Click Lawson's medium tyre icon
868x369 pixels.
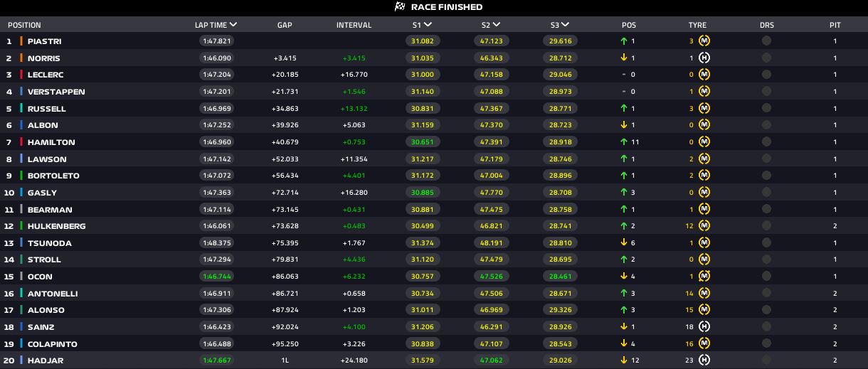(704, 159)
